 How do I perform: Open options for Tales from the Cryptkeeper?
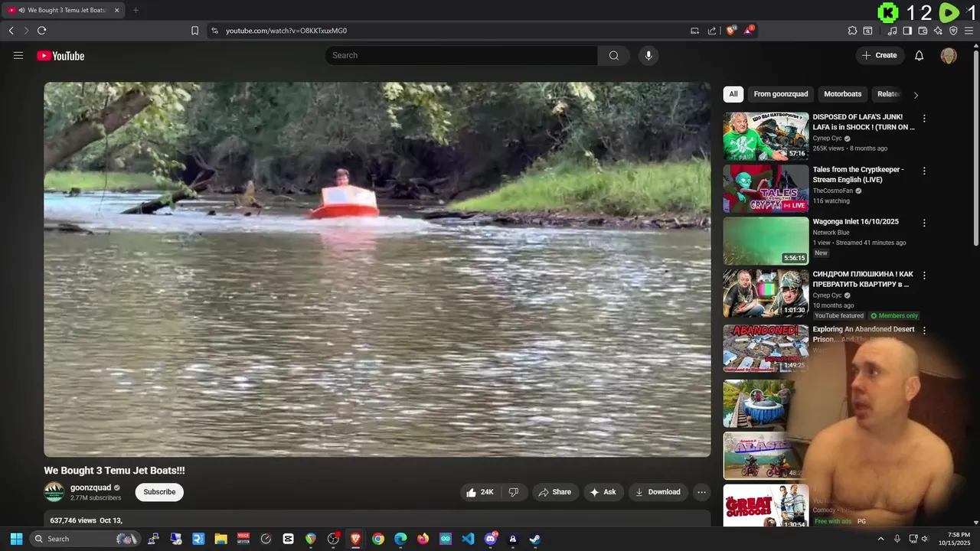(x=924, y=171)
